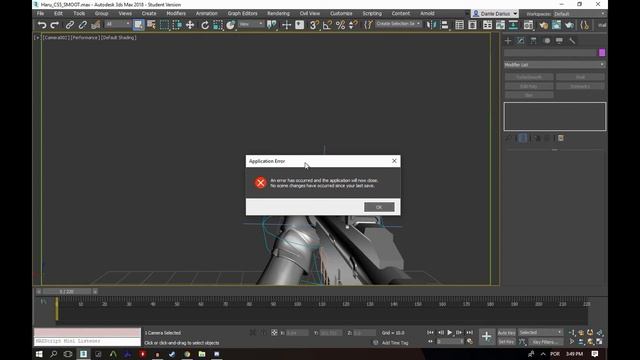Click the large Set Keys plus button

point(487,337)
